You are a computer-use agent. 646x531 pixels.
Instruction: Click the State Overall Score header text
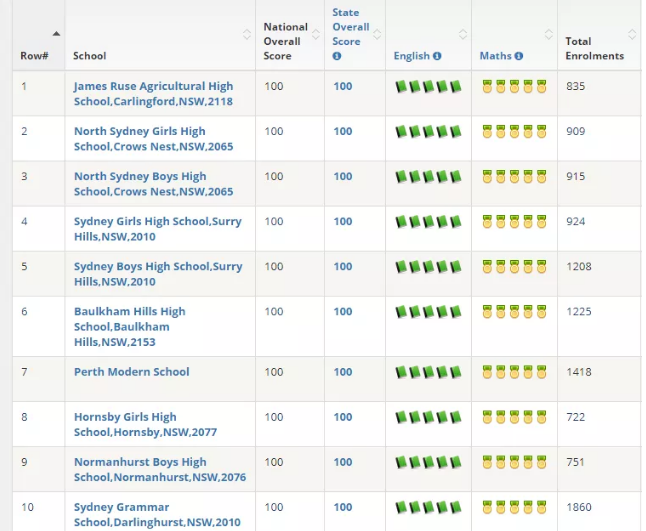(351, 27)
